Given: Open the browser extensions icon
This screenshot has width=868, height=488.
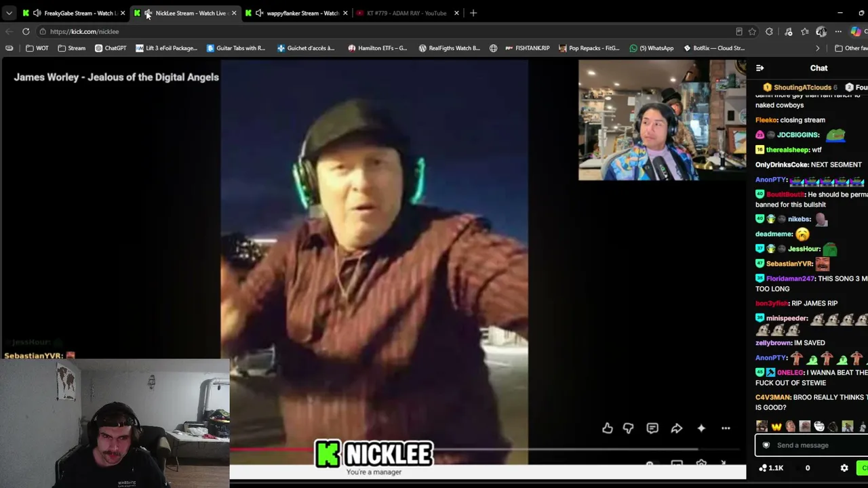Looking at the screenshot, I should 769,31.
